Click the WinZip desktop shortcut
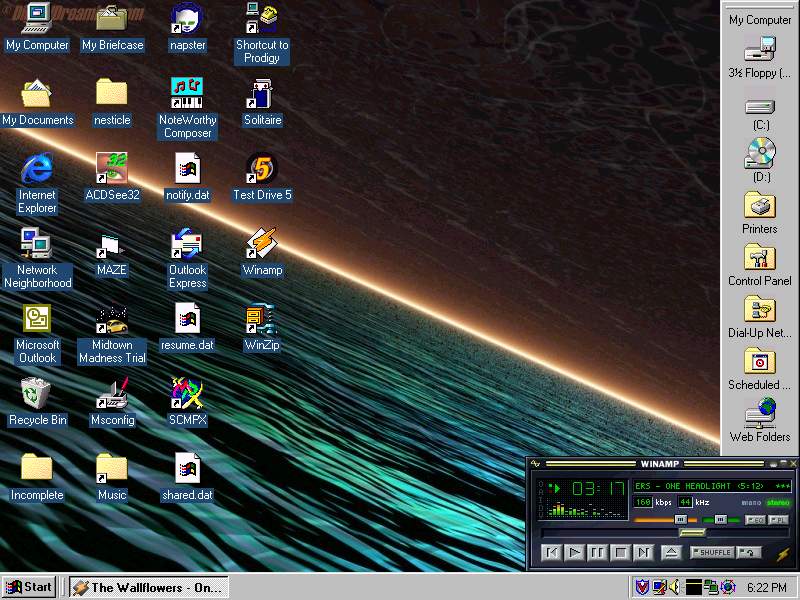The image size is (800, 600). click(x=262, y=320)
